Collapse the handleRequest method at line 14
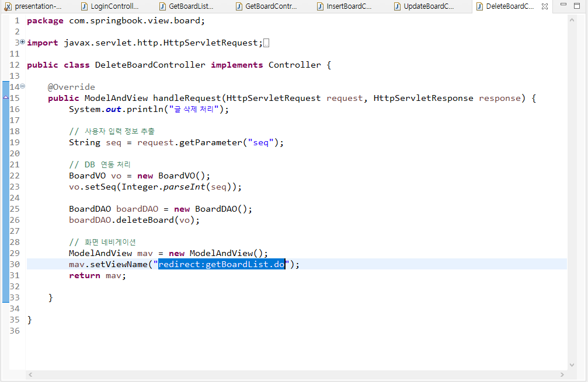 [x=23, y=86]
